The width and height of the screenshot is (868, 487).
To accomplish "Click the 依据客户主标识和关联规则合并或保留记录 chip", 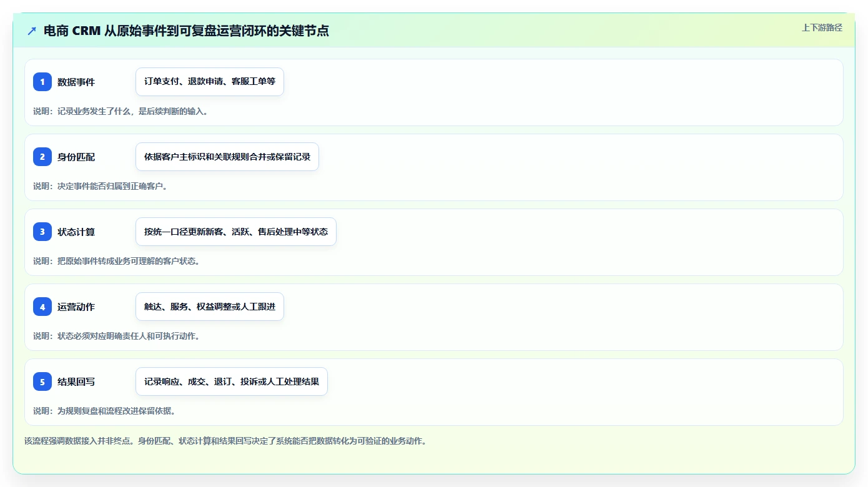I will pos(227,157).
